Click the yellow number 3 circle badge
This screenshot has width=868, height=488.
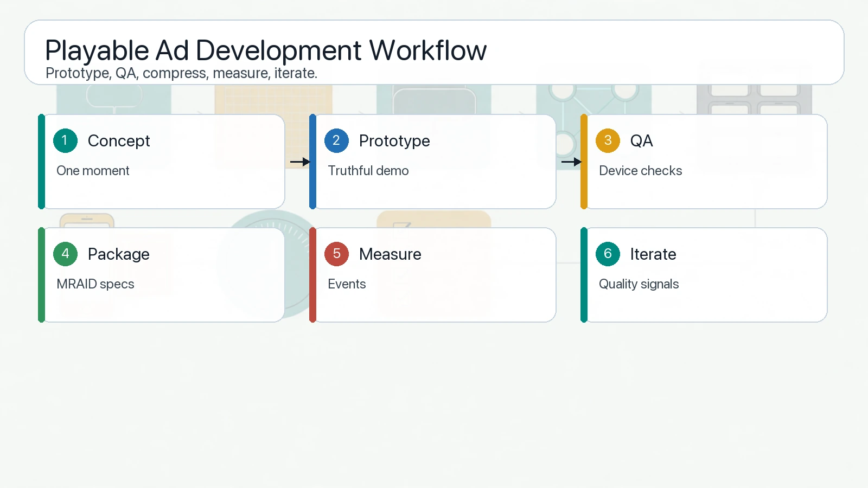coord(608,141)
